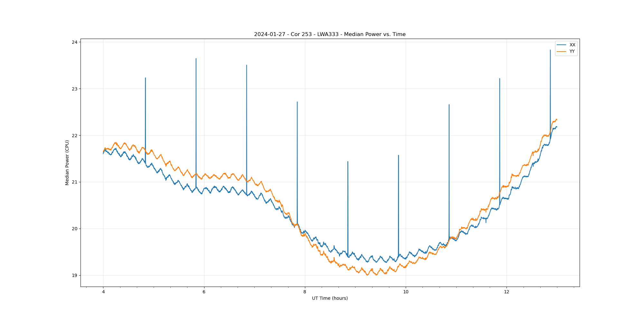Click x-axis tick label 8
Viewport: 644px width, 322px height.
[305, 292]
